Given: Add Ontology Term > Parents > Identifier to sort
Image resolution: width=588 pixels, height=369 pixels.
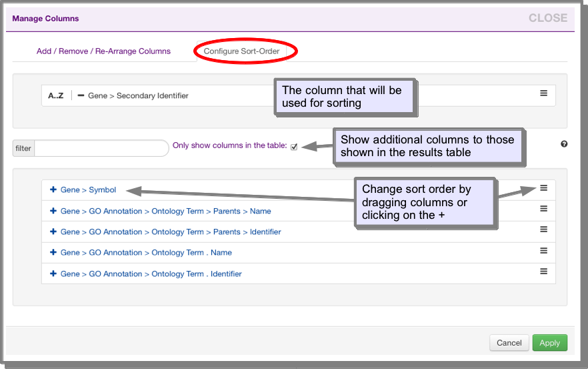Looking at the screenshot, I should coord(53,232).
